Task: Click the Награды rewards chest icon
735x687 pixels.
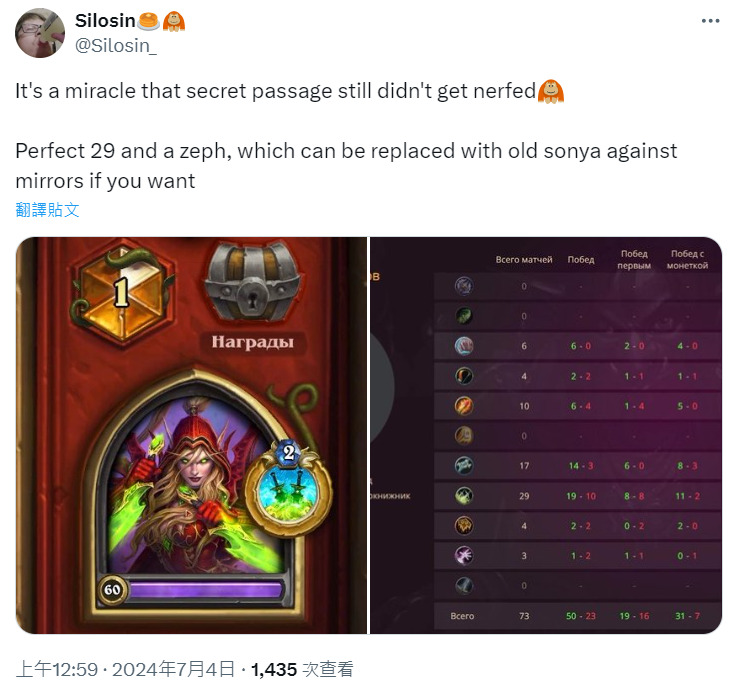Action: point(253,281)
